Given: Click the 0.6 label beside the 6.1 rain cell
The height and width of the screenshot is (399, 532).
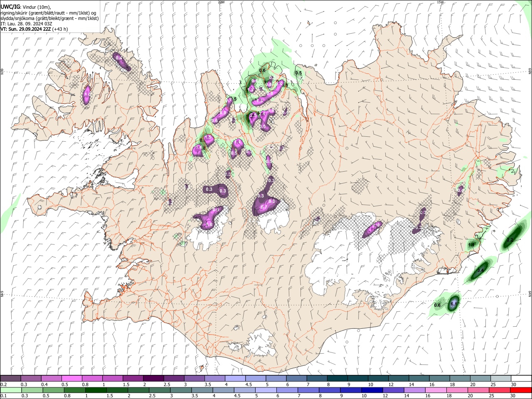Looking at the screenshot, I should (x=437, y=305).
